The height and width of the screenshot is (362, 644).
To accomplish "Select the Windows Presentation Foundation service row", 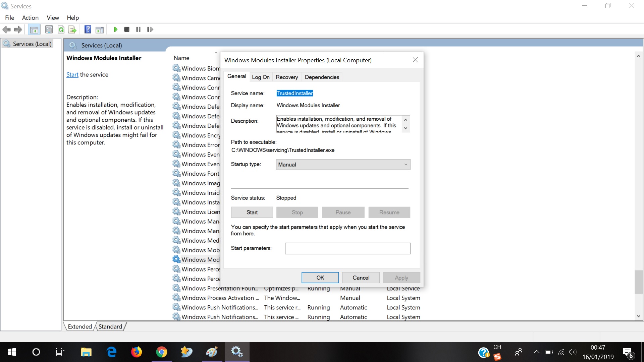I will tap(297, 289).
